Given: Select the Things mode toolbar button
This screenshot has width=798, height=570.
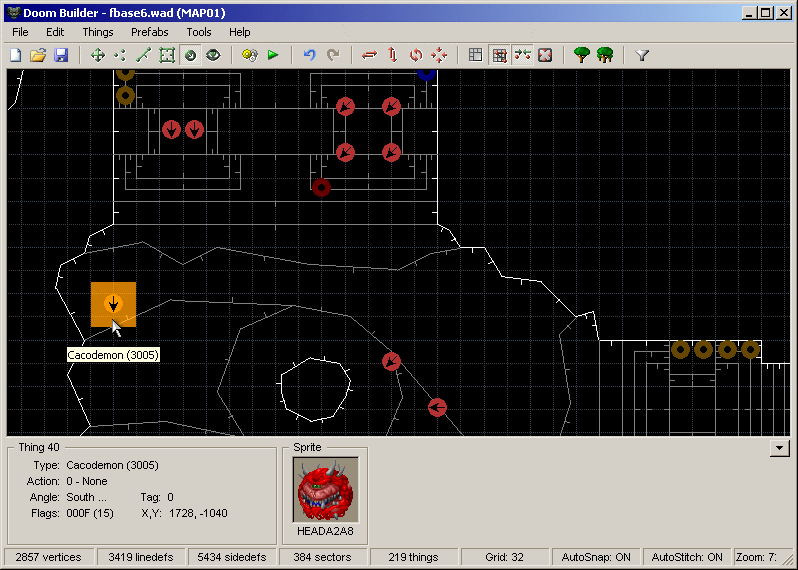Looking at the screenshot, I should click(190, 55).
